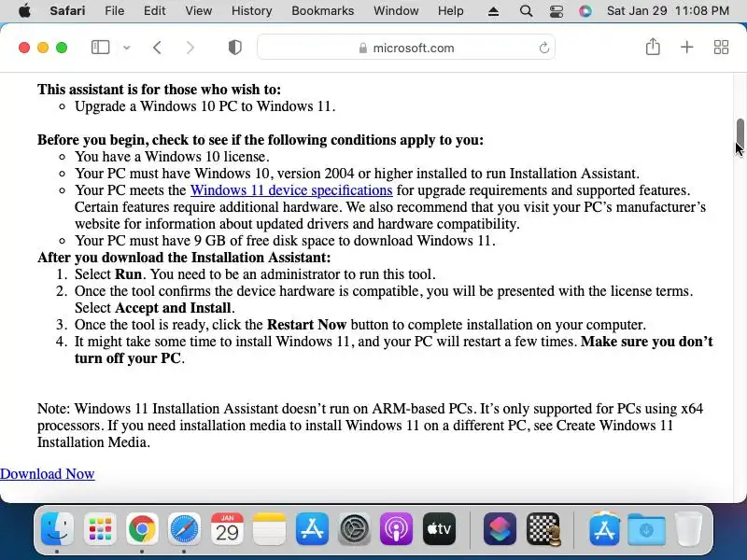
Task: Open the Apple menu
Action: [x=24, y=10]
